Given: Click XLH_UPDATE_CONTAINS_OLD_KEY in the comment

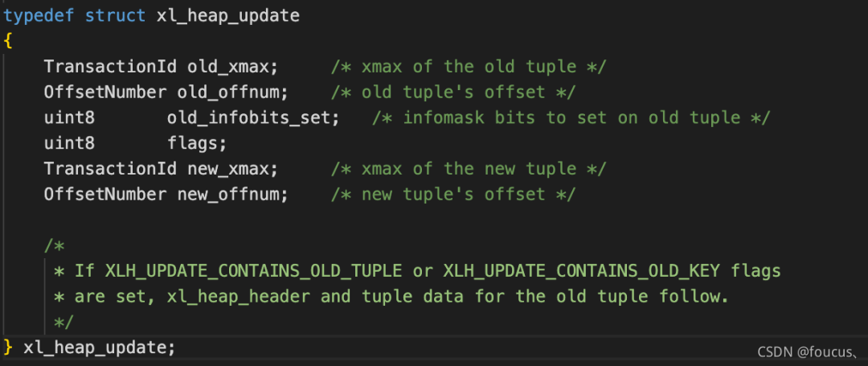Looking at the screenshot, I should pyautogui.click(x=582, y=270).
